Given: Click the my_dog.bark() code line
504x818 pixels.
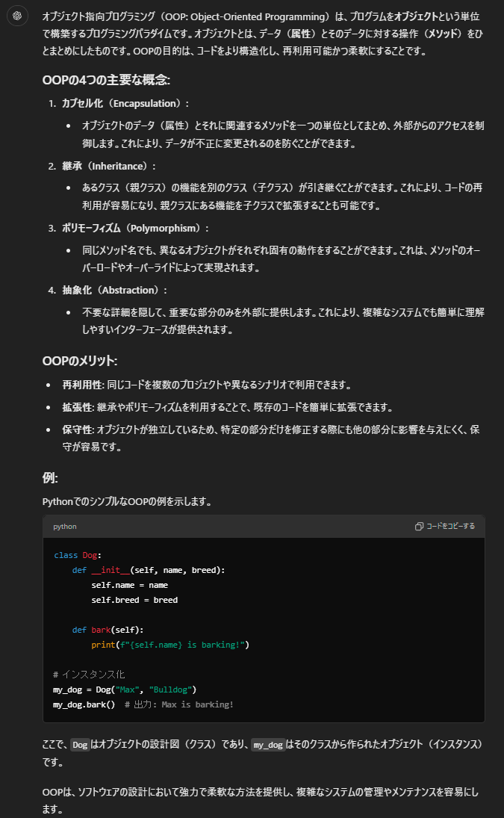Looking at the screenshot, I should (x=84, y=704).
